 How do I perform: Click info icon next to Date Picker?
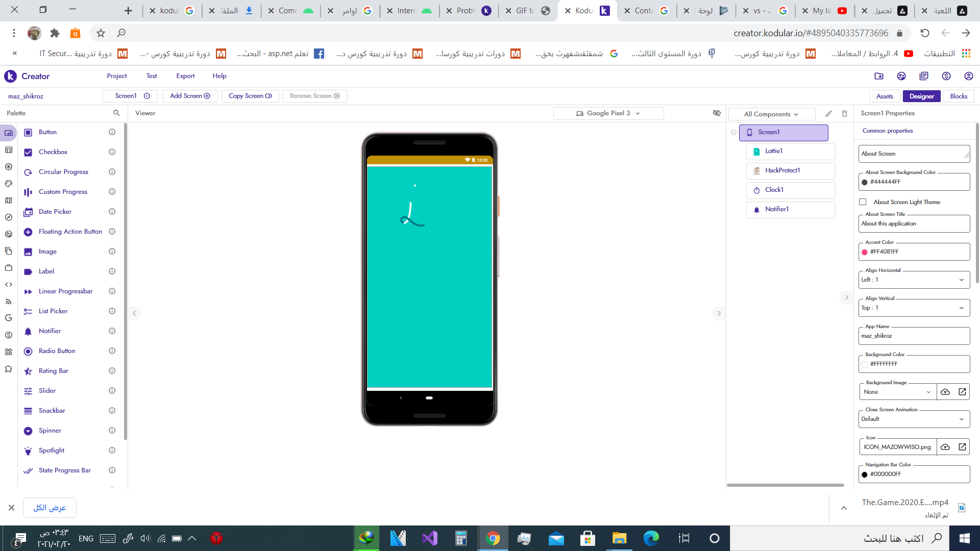point(112,212)
